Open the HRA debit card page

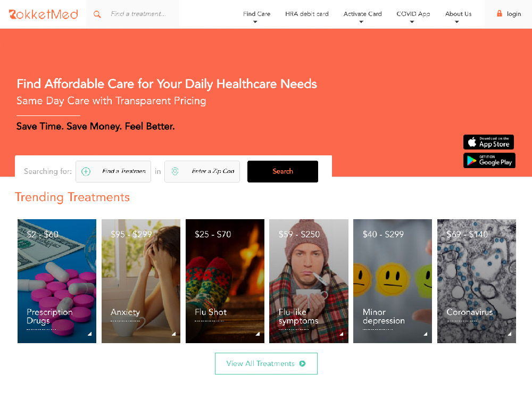tap(307, 14)
